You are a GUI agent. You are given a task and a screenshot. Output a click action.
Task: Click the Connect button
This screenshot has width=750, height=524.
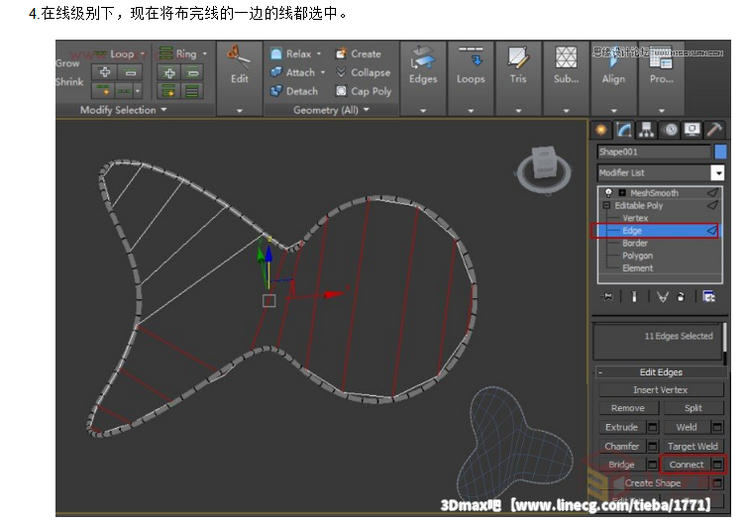686,465
